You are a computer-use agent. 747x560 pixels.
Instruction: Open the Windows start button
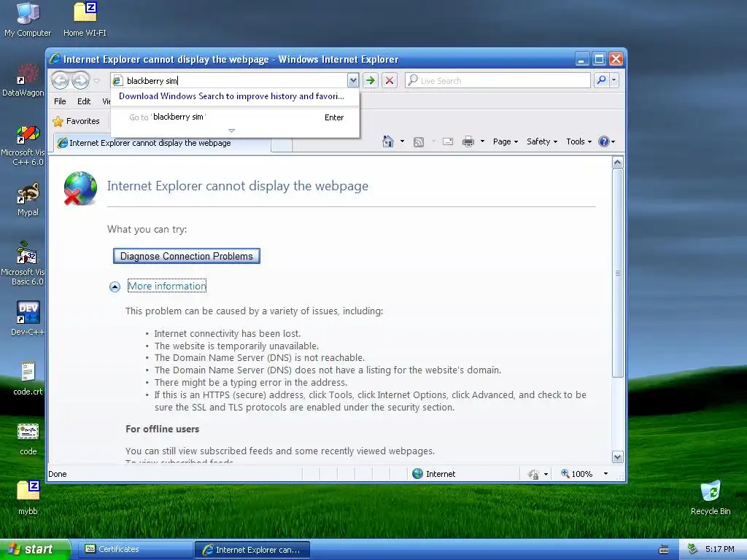[x=34, y=550]
